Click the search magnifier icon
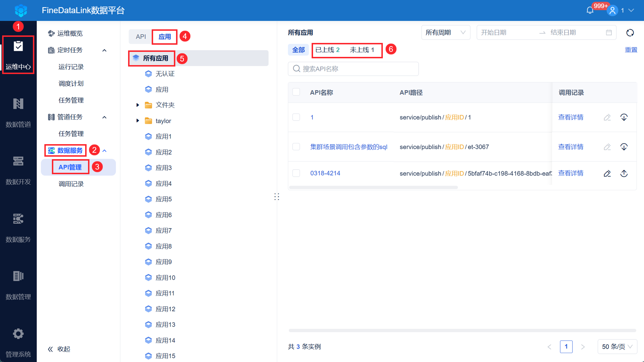 tap(296, 69)
